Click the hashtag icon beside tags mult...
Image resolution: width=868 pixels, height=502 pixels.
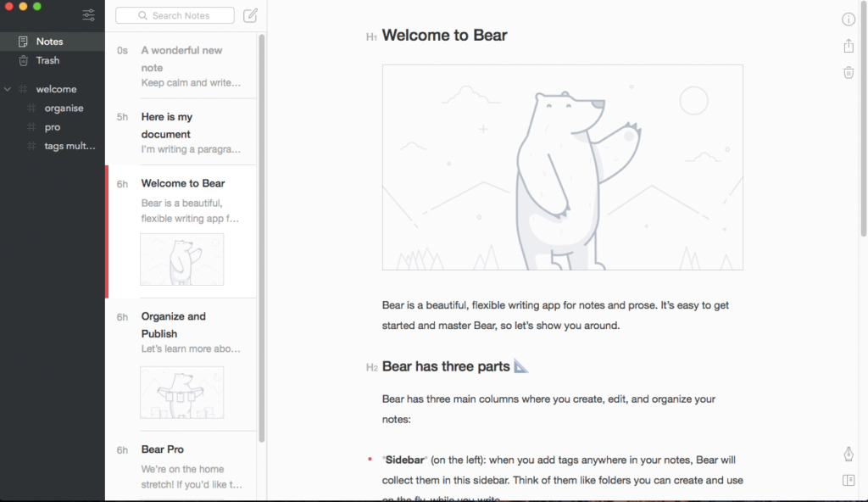(31, 146)
